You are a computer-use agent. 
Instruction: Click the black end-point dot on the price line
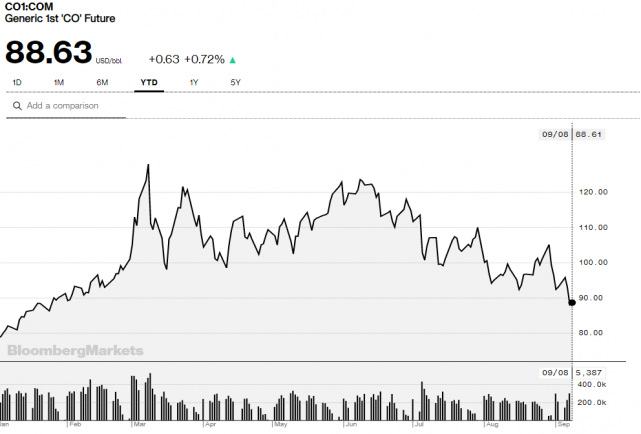pyautogui.click(x=571, y=302)
